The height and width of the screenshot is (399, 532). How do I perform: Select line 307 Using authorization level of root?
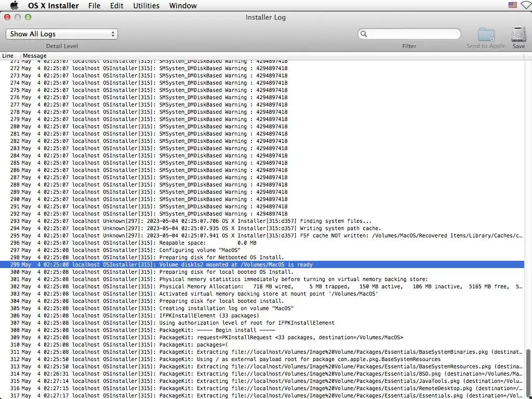(x=262, y=323)
